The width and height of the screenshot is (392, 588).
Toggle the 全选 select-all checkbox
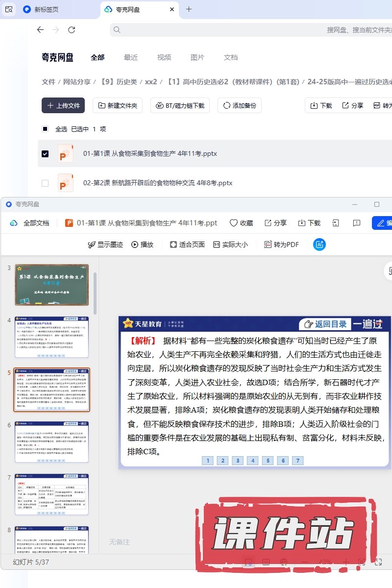(x=45, y=129)
